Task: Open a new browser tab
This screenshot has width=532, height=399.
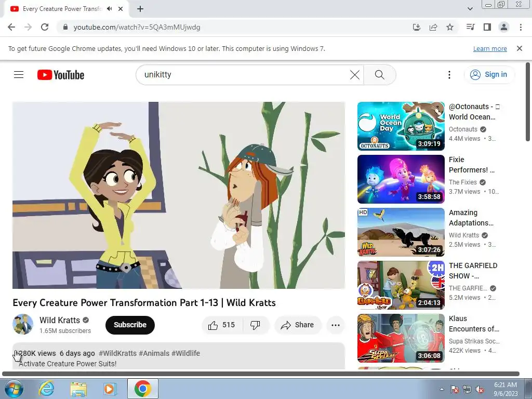Action: pyautogui.click(x=140, y=9)
